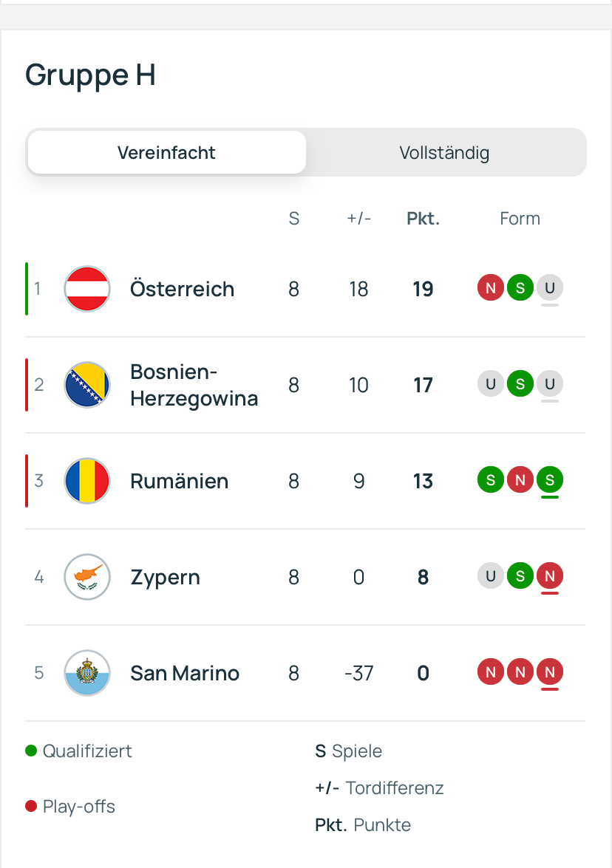Open the Bosnien-Herzegowina team link
Screen dimensions: 612x868
(x=194, y=385)
